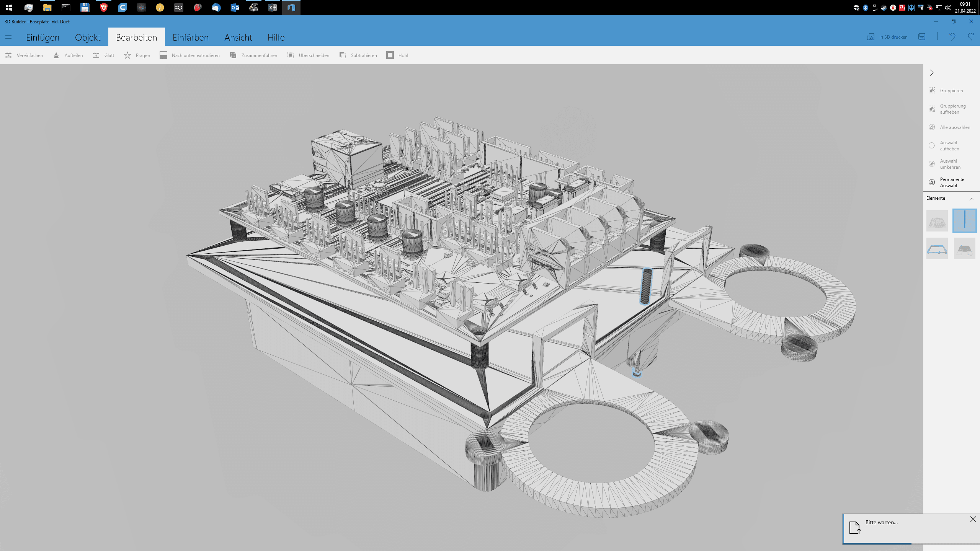The image size is (980, 551).
Task: Toggle Permanente Auswahl mode
Action: 947,183
